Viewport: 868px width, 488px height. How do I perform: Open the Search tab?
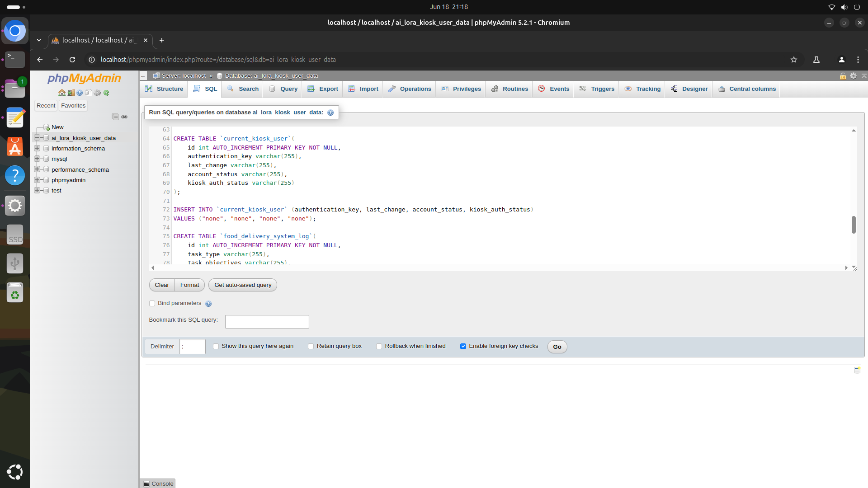pos(243,89)
